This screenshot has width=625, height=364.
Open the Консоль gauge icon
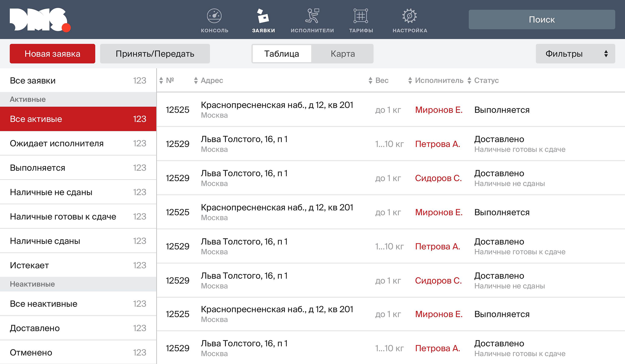(x=214, y=16)
